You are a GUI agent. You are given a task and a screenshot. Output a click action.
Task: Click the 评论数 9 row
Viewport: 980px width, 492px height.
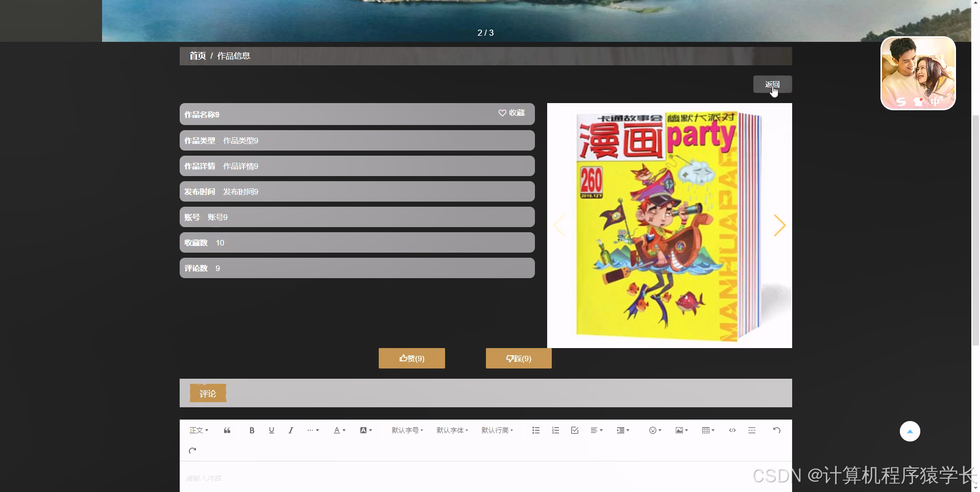[357, 268]
